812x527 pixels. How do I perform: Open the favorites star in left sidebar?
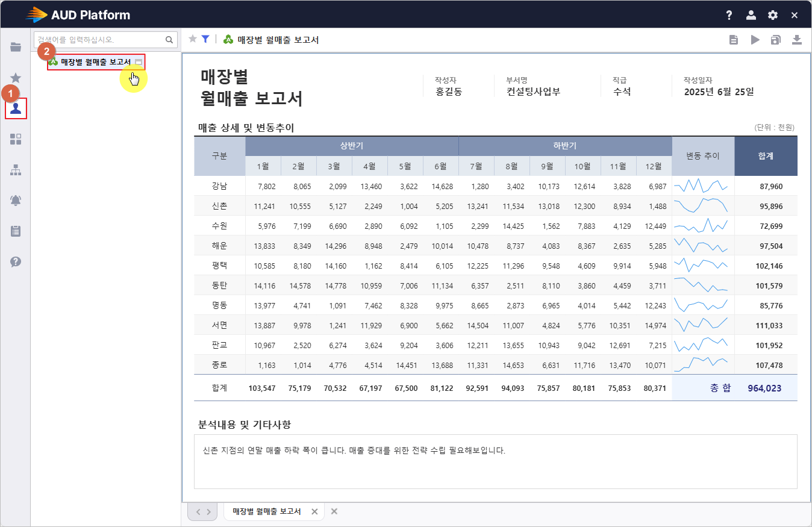point(16,78)
